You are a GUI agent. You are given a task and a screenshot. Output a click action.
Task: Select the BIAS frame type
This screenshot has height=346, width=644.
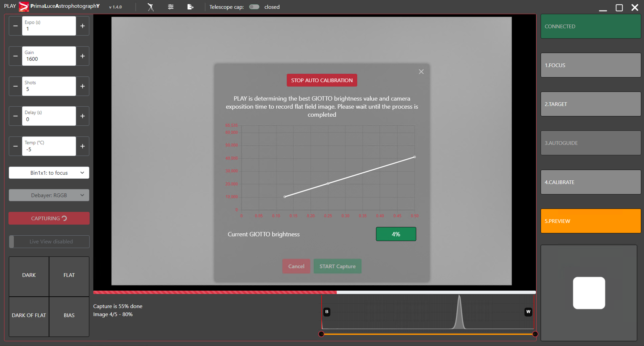(69, 316)
